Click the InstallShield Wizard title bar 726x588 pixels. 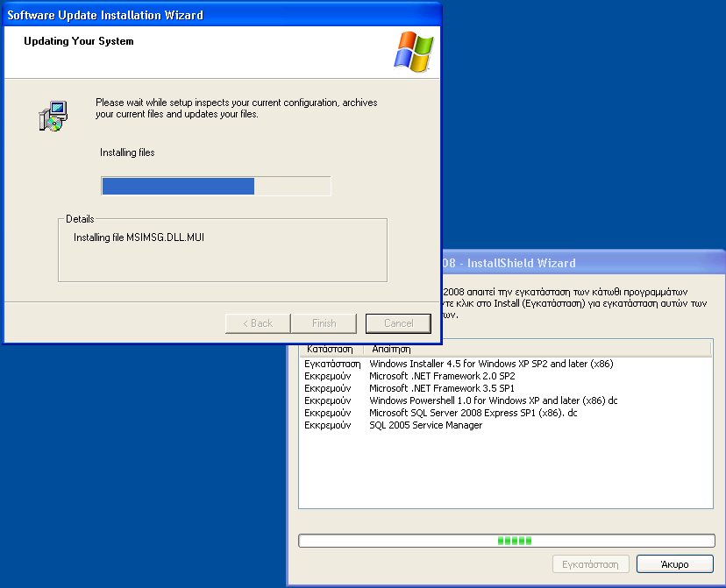pos(583,263)
